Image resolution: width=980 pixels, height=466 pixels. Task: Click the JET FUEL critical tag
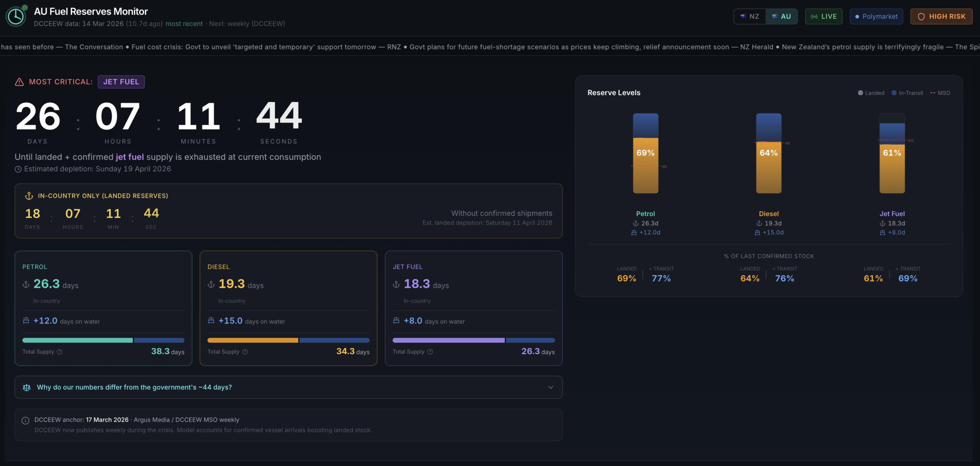[x=121, y=82]
